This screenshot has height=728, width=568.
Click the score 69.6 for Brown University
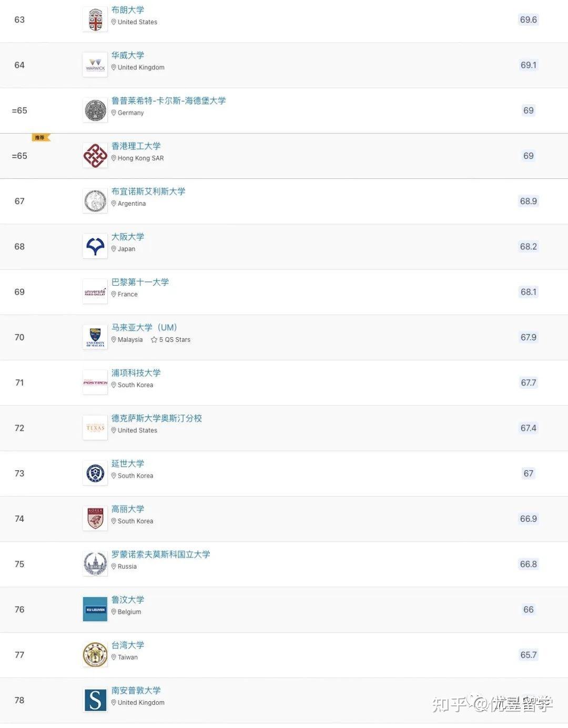(x=528, y=19)
